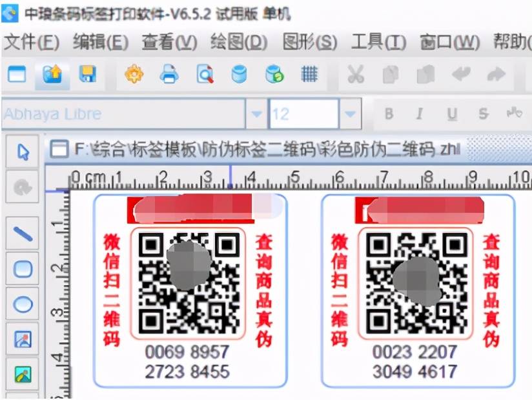This screenshot has height=400, width=532.
Task: Select right label's 查询商品真伪 text
Action: pos(491,290)
